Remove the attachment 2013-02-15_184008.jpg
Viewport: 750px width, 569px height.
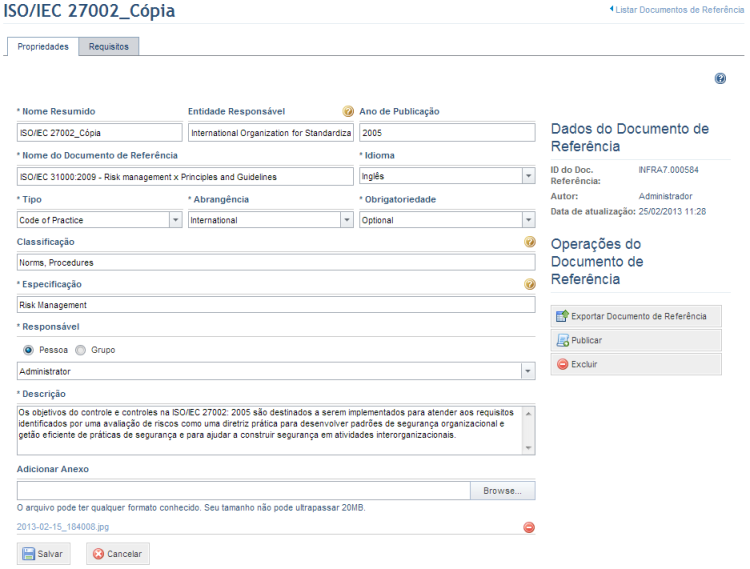tap(529, 527)
